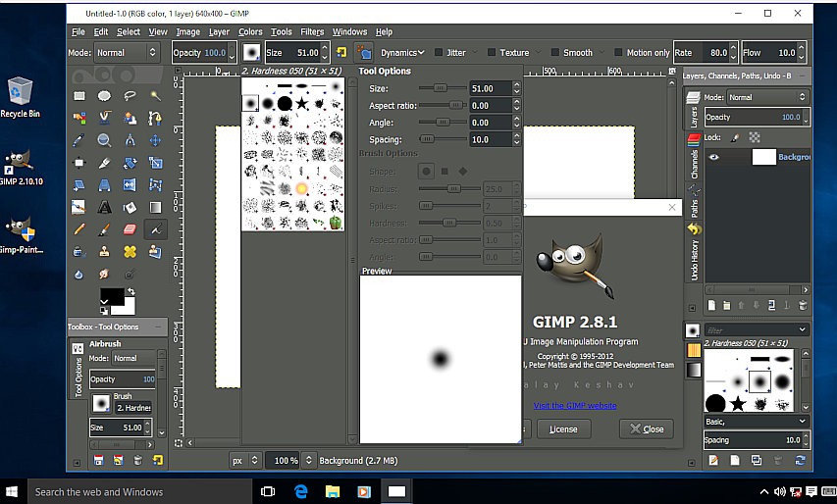Select the Scale tool
837x504 pixels.
tap(155, 163)
